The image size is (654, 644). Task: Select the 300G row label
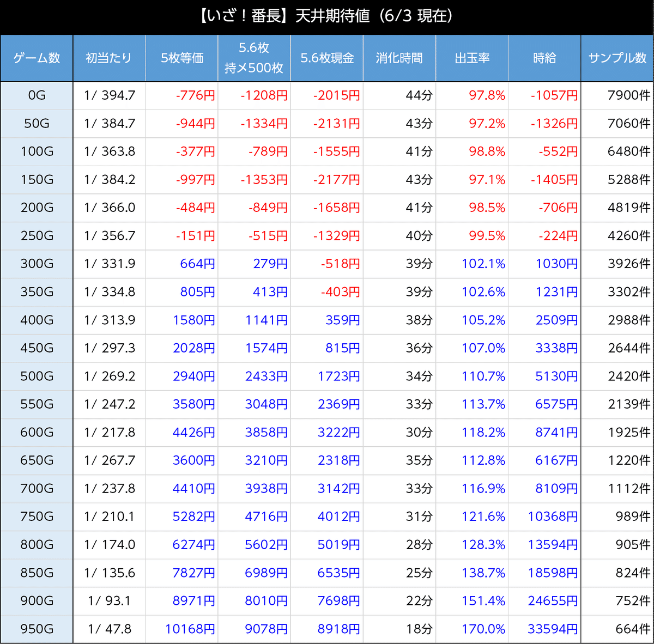37,264
